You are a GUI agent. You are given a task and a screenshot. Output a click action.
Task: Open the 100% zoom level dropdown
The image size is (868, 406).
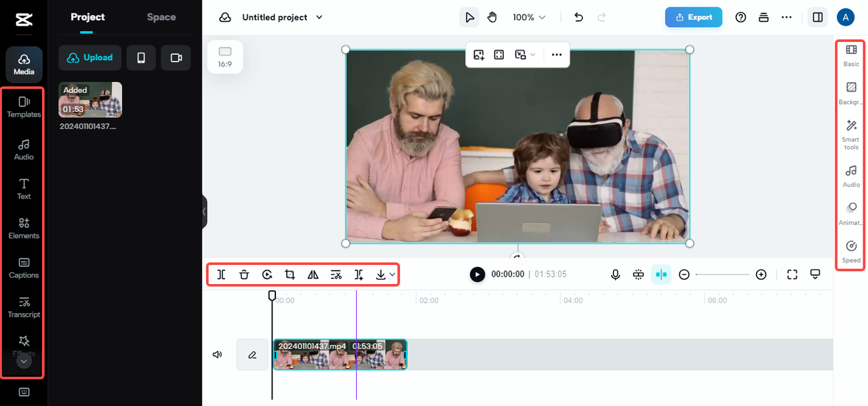pos(528,17)
